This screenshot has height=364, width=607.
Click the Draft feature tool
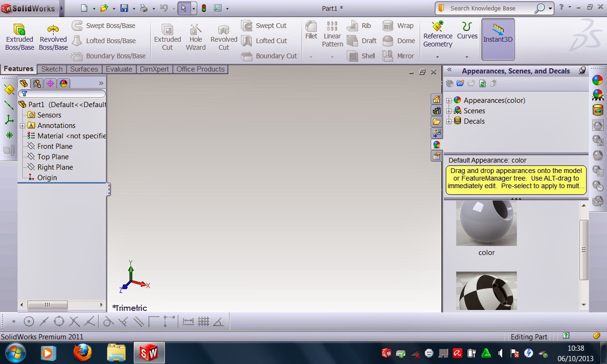tap(361, 41)
